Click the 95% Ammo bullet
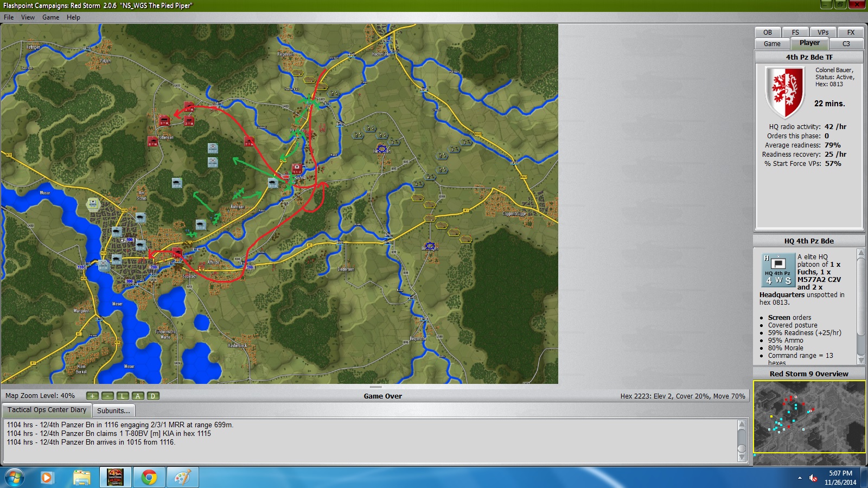Image resolution: width=868 pixels, height=488 pixels. coord(785,341)
